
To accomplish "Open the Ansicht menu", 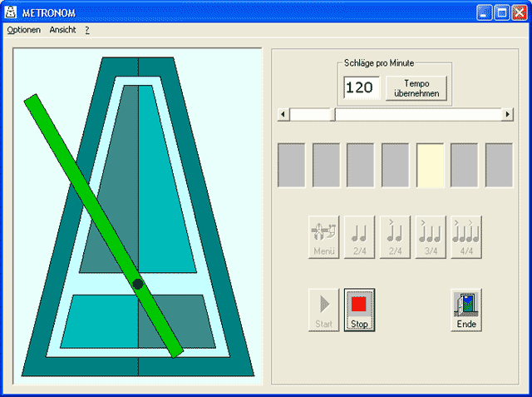I will (62, 30).
